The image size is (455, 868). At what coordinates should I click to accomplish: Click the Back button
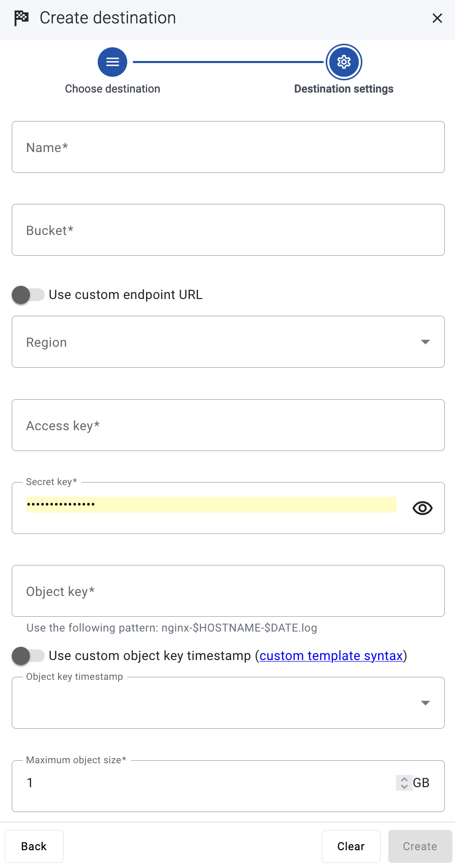[x=34, y=846]
